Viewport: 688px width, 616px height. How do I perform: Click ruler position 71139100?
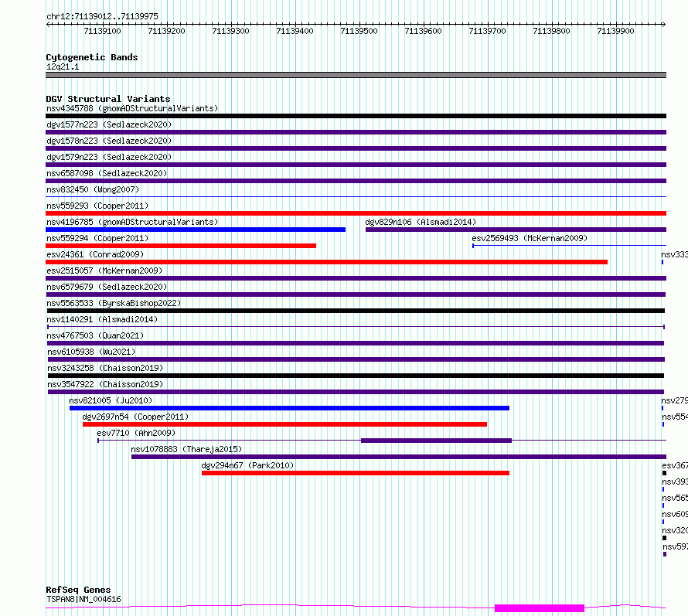(102, 31)
